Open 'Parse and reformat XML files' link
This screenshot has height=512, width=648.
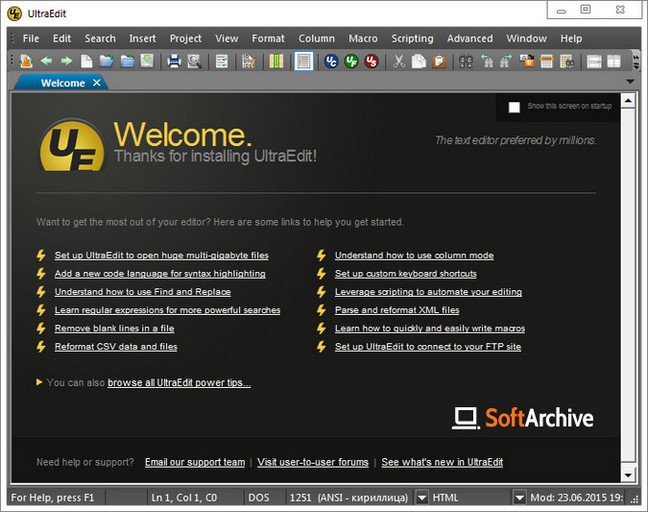pyautogui.click(x=397, y=310)
